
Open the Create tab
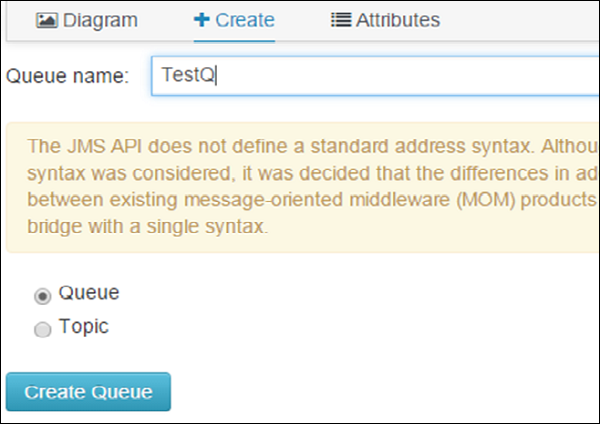click(x=234, y=20)
